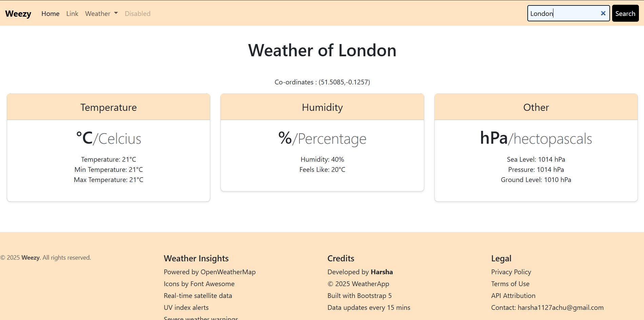Click the Disabled nav item
644x320 pixels.
(x=137, y=14)
